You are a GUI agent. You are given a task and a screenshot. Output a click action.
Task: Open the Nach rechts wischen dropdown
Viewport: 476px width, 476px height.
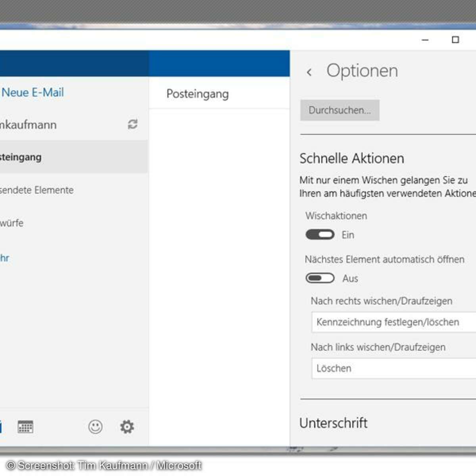point(393,322)
